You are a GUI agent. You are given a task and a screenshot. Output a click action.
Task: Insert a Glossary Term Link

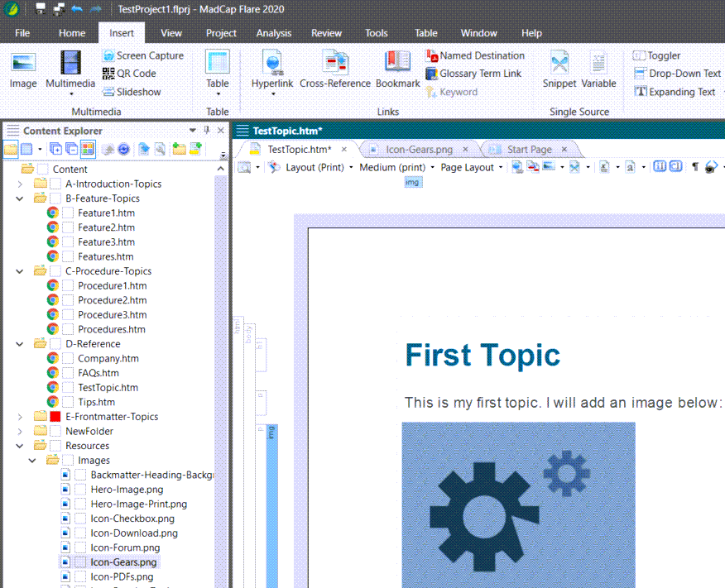pos(473,74)
